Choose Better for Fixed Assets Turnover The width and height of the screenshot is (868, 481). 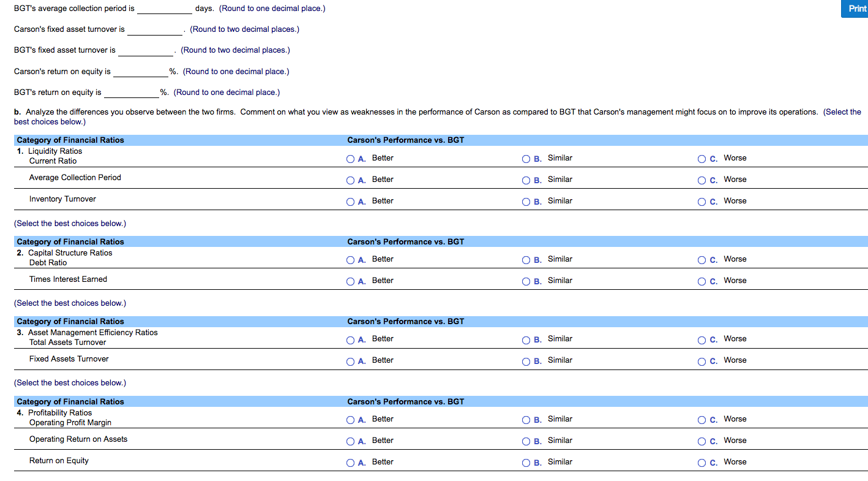pyautogui.click(x=350, y=361)
